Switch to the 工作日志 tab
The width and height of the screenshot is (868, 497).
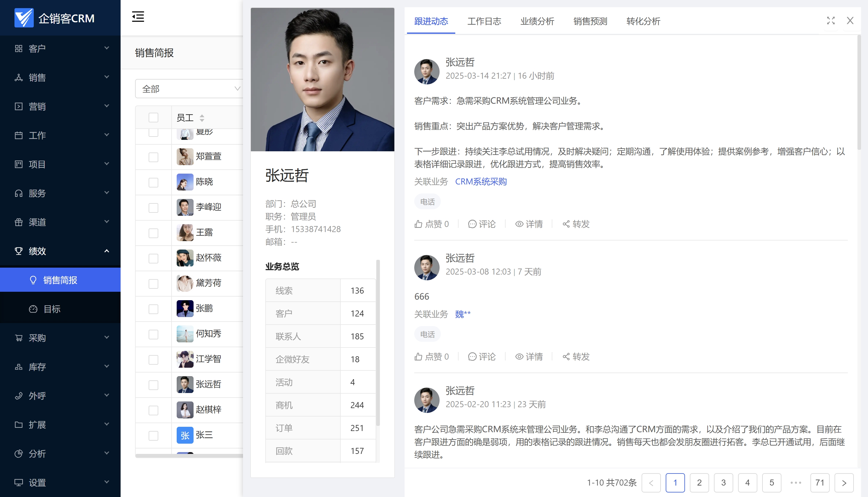click(484, 21)
